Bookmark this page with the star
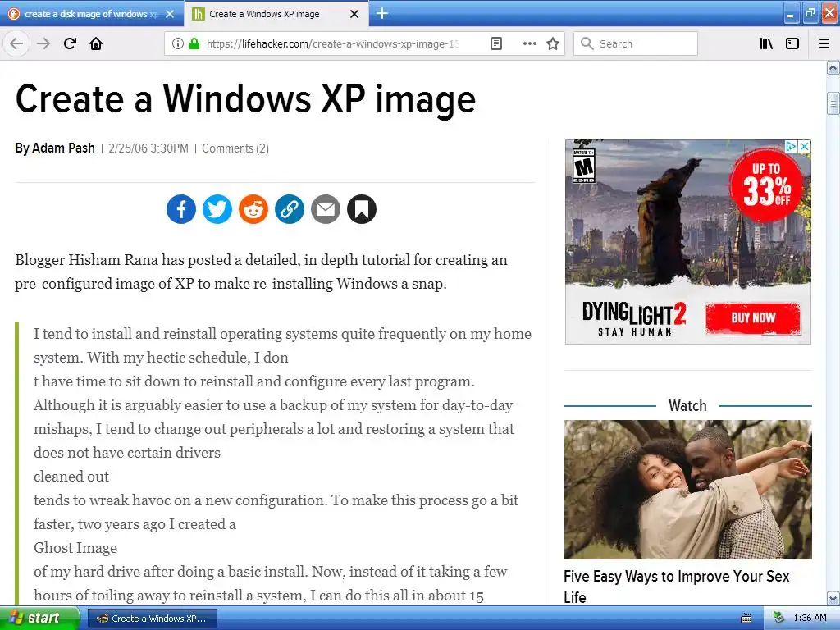The width and height of the screenshot is (840, 630). point(553,43)
